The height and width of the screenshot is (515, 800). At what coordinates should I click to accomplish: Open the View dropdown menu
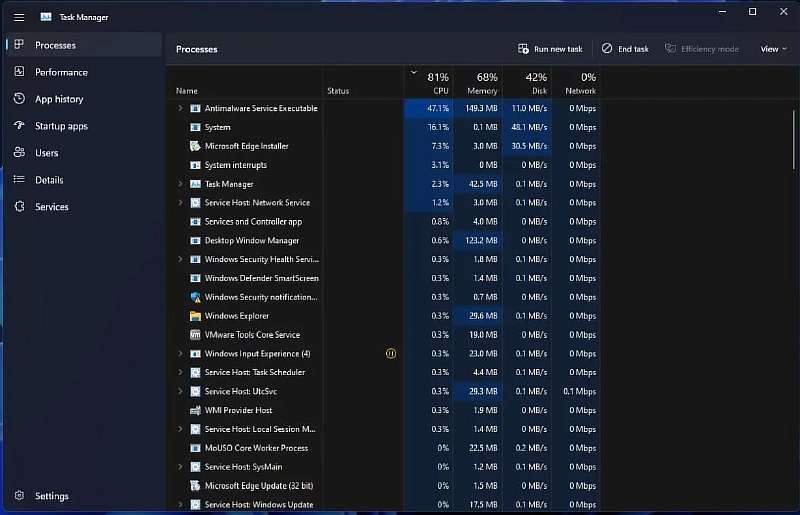pyautogui.click(x=773, y=49)
